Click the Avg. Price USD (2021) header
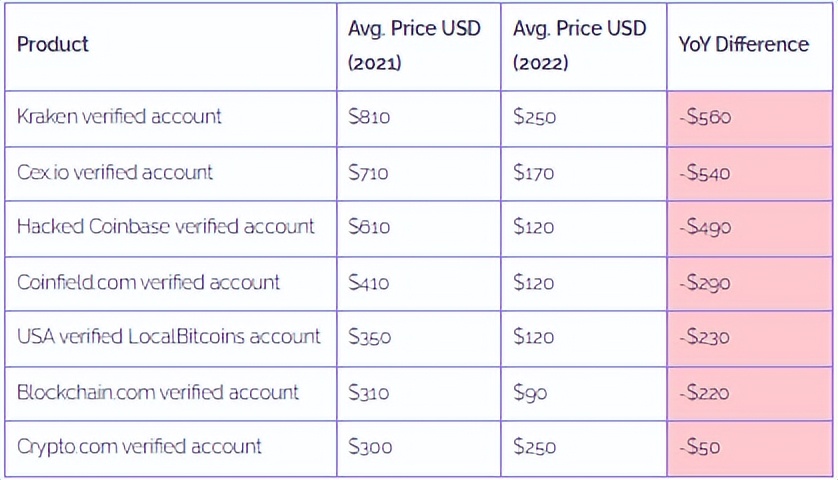 414,45
